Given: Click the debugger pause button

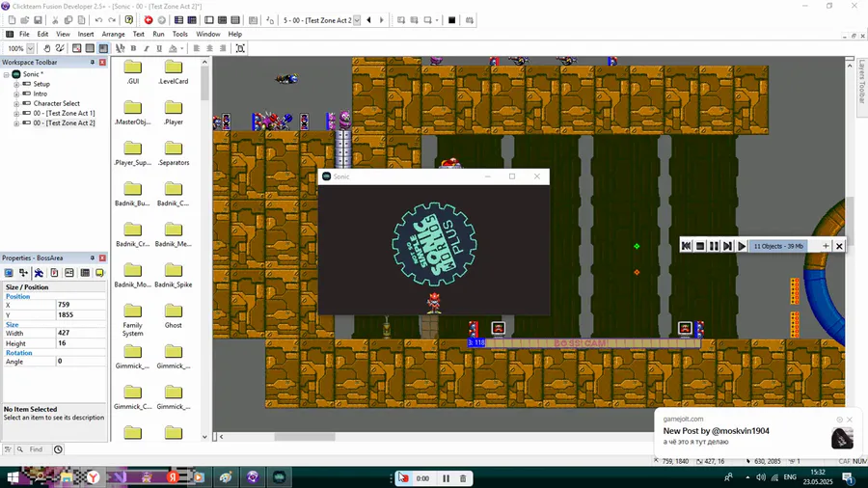Looking at the screenshot, I should pyautogui.click(x=714, y=246).
